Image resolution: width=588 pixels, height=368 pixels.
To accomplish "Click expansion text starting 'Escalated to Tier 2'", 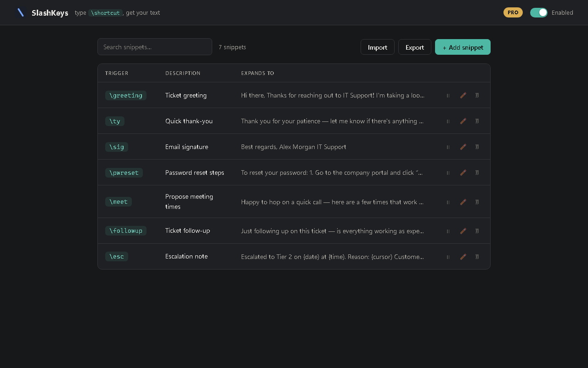I will pyautogui.click(x=333, y=257).
